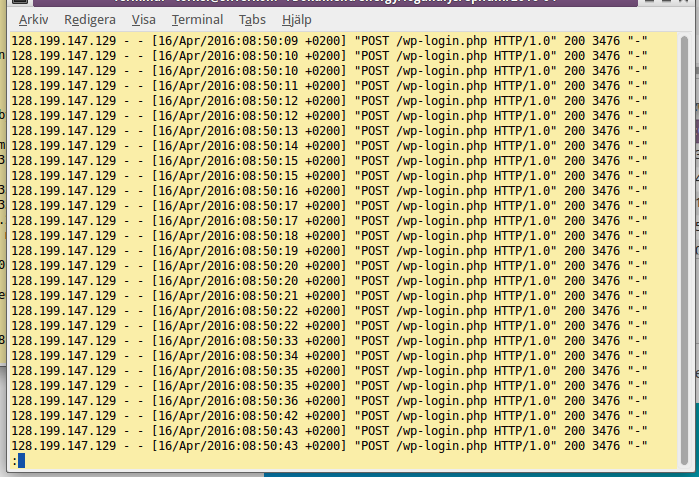Click byte size 3476 on the 08:50:33 line
The height and width of the screenshot is (477, 699).
[606, 341]
